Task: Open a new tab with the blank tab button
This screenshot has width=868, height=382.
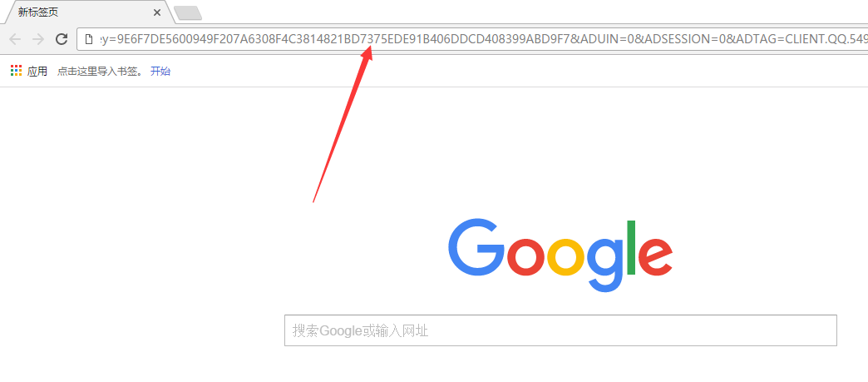Action: [x=188, y=13]
